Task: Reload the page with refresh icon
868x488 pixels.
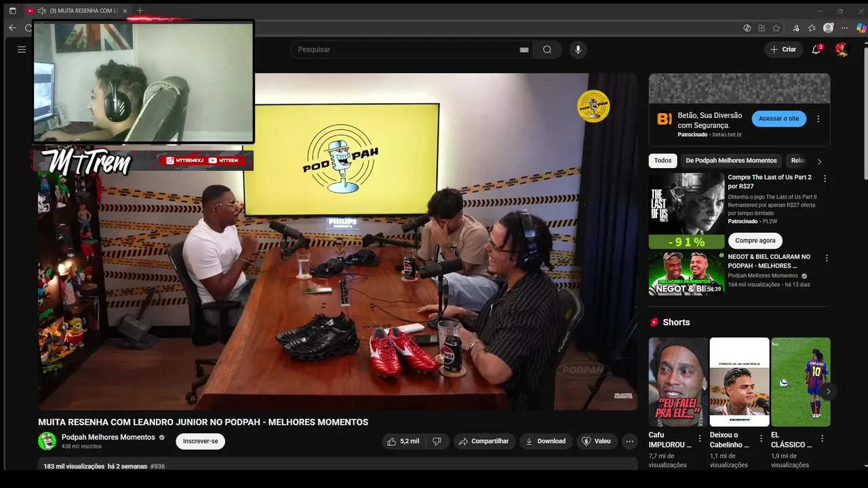Action: [x=28, y=28]
